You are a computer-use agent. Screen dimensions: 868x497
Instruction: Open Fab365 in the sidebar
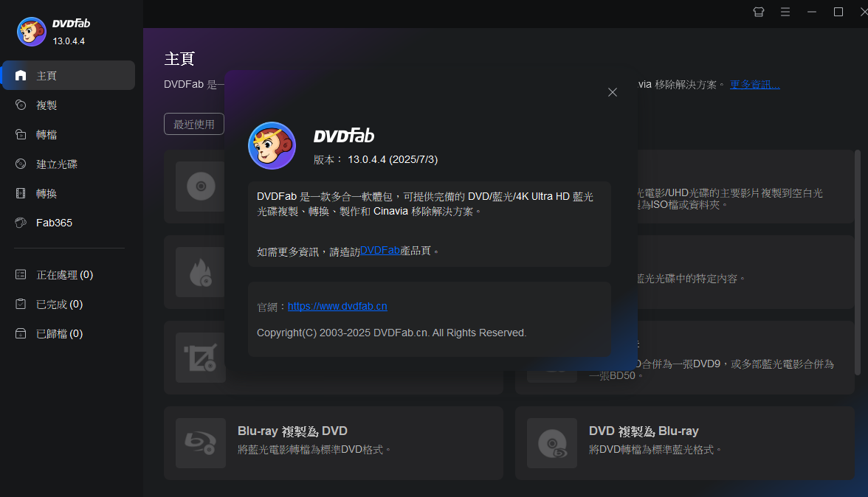point(69,223)
